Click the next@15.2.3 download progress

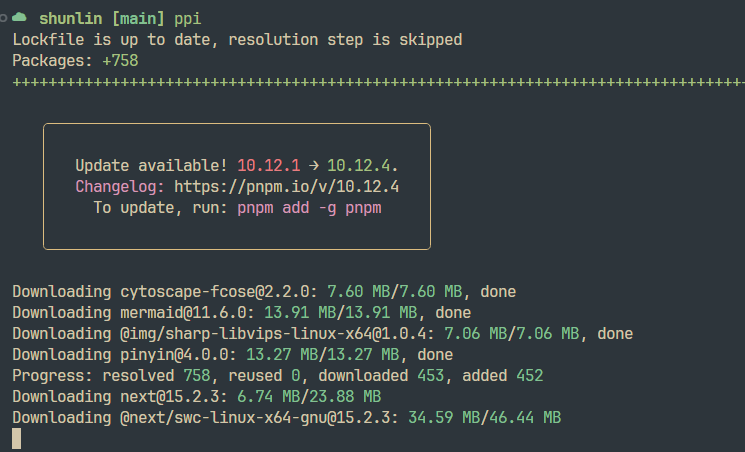click(309, 396)
